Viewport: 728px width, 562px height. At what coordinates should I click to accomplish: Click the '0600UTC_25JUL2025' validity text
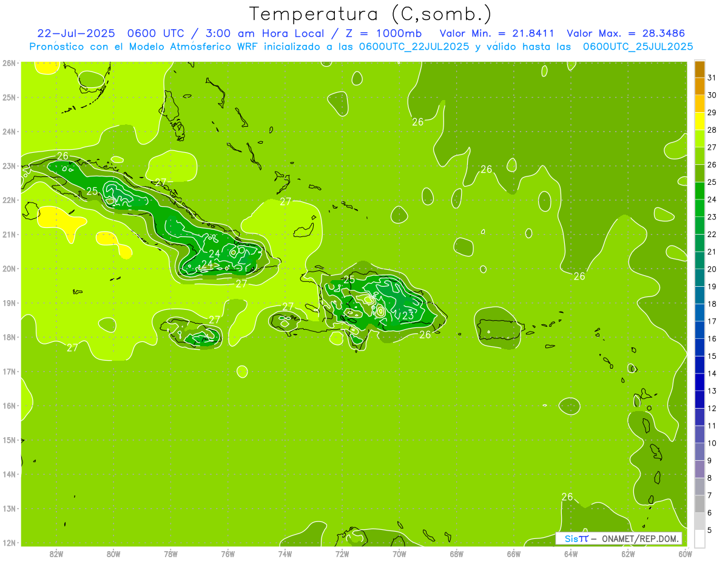[x=638, y=46]
